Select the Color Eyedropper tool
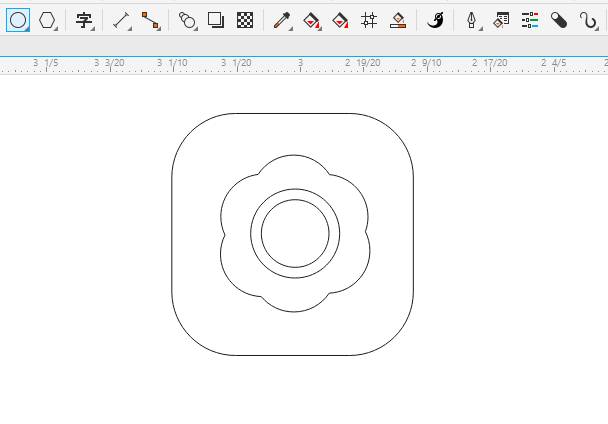 point(282,20)
